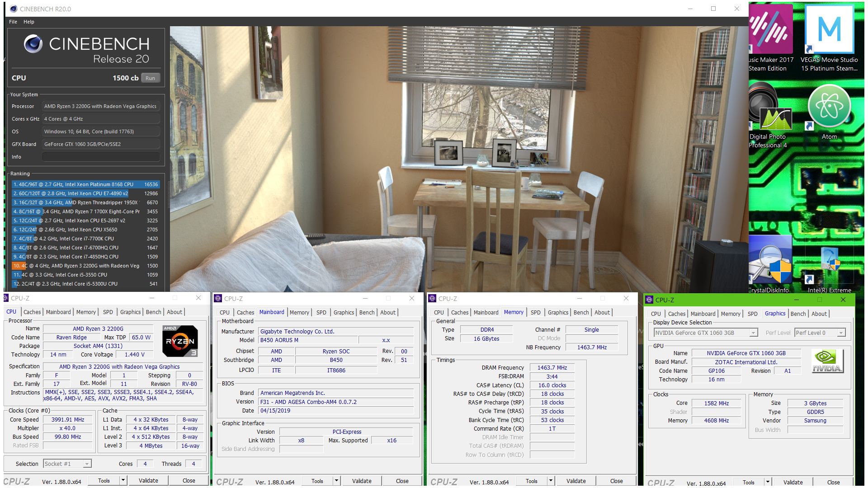The image size is (868, 488).
Task: Switch to Caches tab in first CPU-Z window
Action: 32,312
